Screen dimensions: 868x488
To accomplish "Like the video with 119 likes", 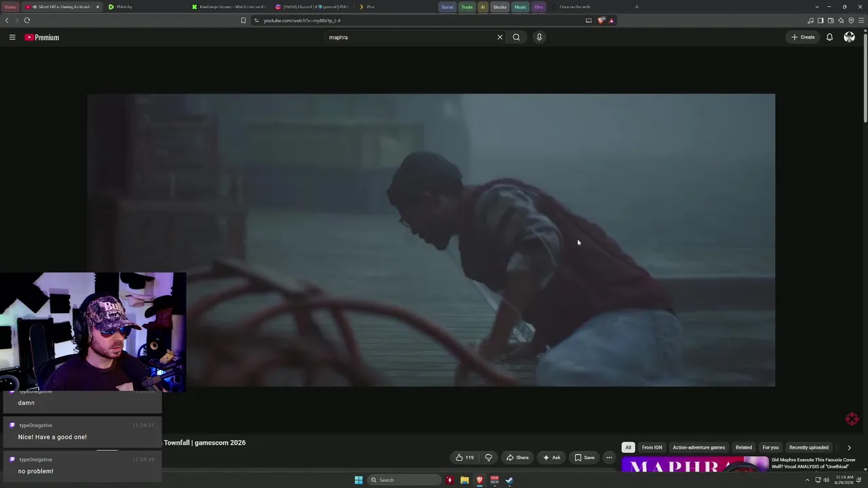I will [x=465, y=457].
